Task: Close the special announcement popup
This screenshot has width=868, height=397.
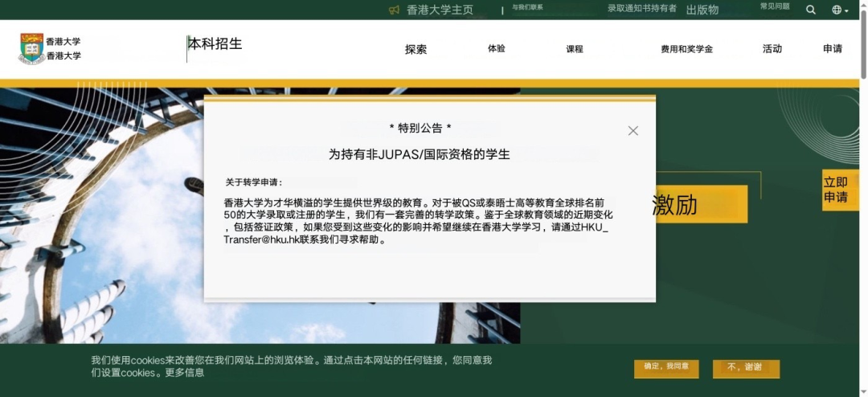Action: pos(633,131)
